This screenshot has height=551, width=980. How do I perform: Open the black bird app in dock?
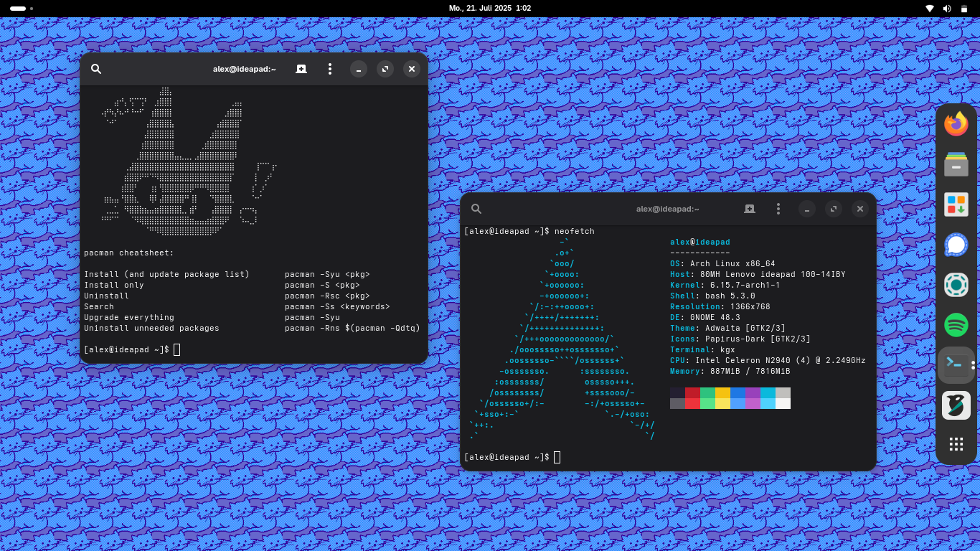[x=956, y=405]
